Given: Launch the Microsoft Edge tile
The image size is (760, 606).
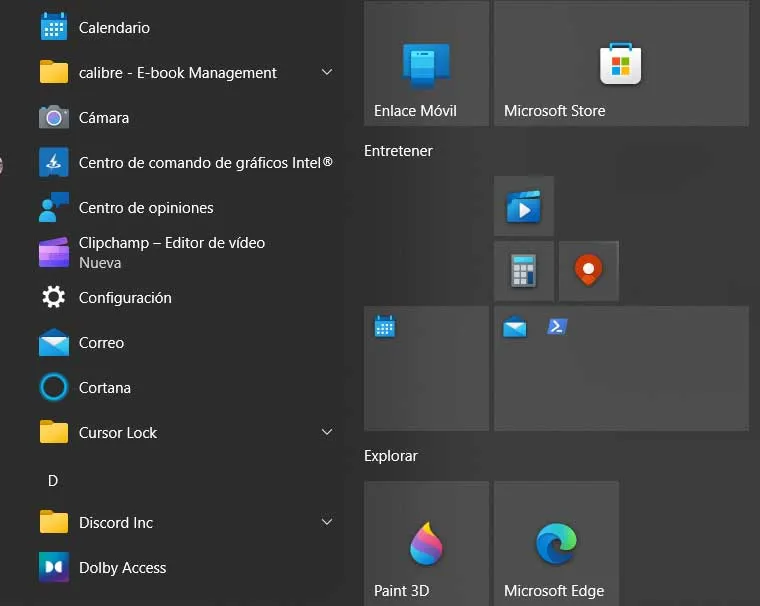Looking at the screenshot, I should [x=556, y=543].
